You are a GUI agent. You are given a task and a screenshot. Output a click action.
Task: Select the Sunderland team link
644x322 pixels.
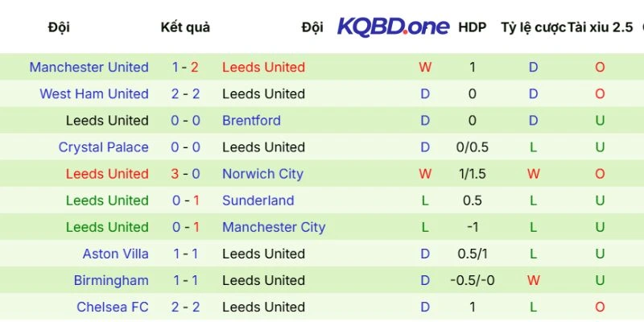click(x=258, y=200)
